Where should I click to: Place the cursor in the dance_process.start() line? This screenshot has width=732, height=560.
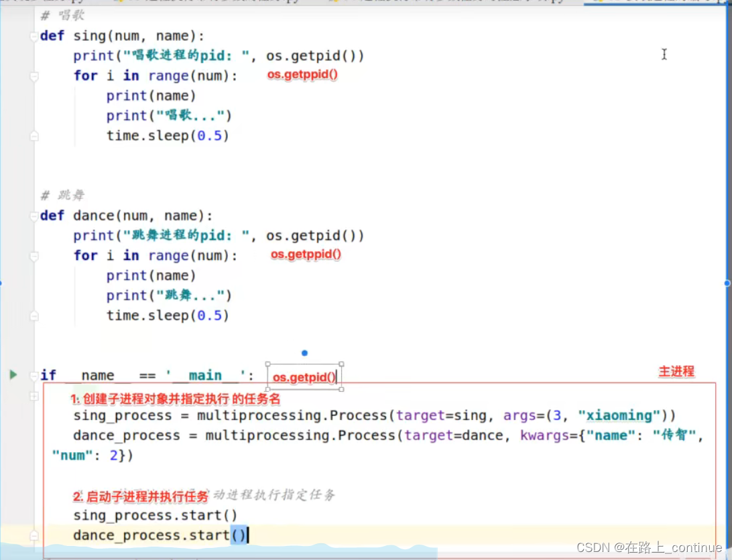tap(161, 535)
